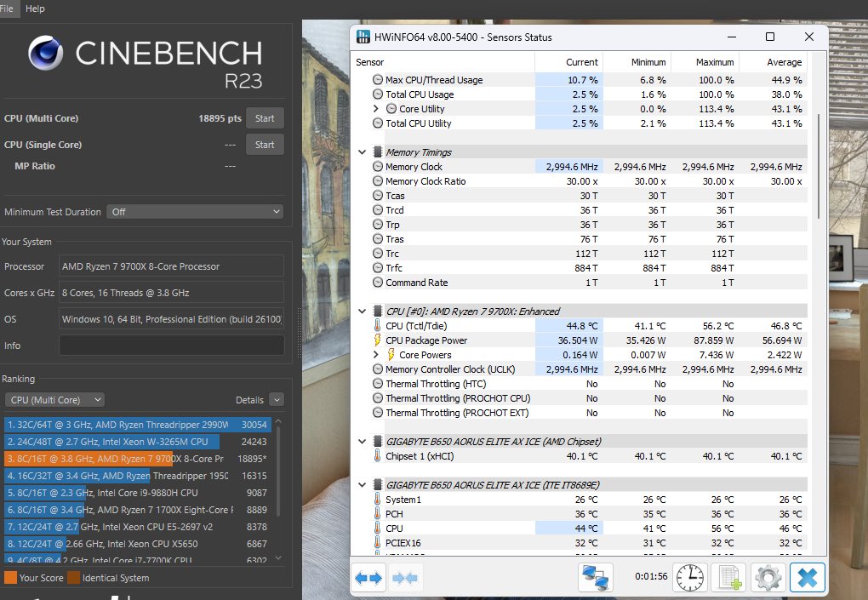
Task: Open HWiNFO sensor settings gear
Action: pos(768,578)
